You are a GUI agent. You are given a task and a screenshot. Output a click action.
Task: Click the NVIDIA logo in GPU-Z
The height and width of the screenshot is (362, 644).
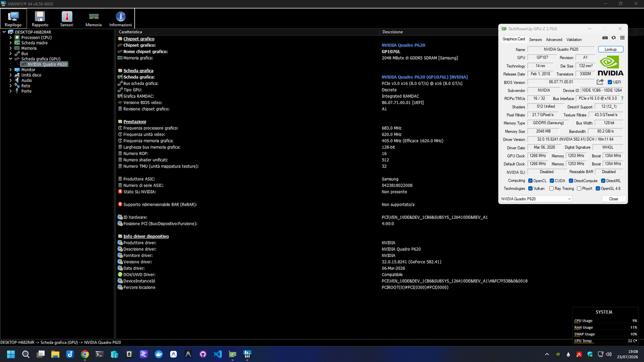[610, 65]
